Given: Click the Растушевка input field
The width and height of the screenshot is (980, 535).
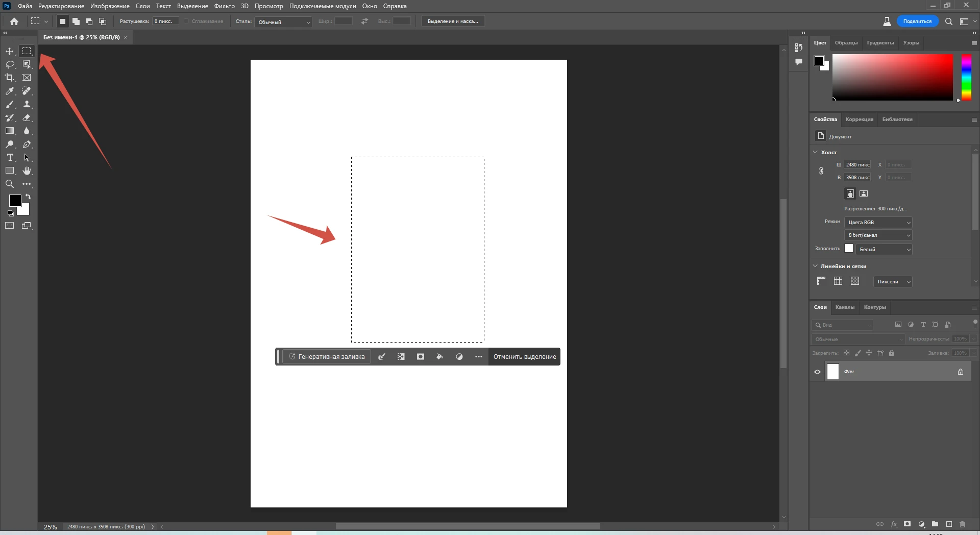Looking at the screenshot, I should (x=165, y=21).
